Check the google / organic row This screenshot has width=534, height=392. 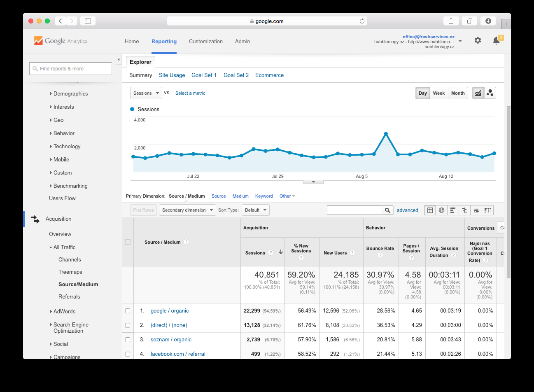128,311
